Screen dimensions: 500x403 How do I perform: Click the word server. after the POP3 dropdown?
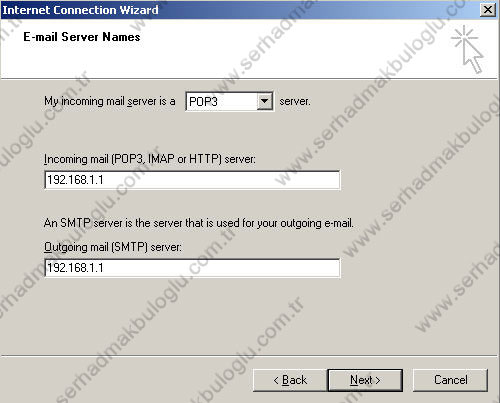point(295,101)
